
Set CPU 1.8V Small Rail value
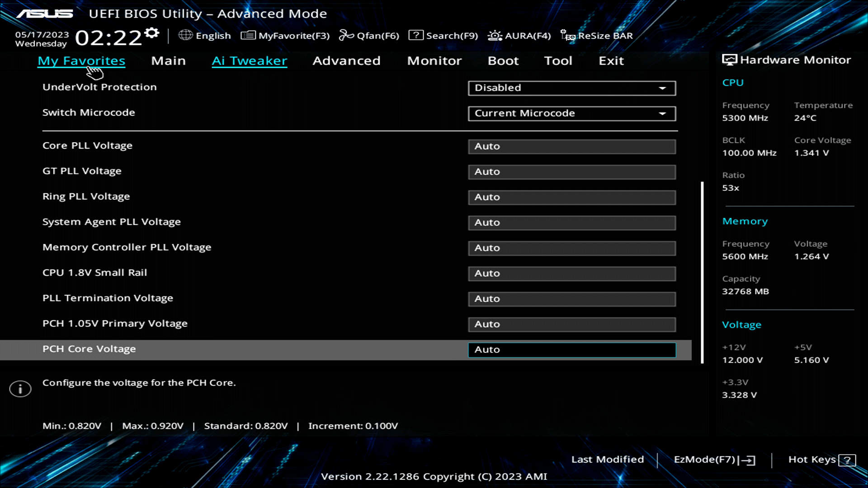(x=571, y=273)
